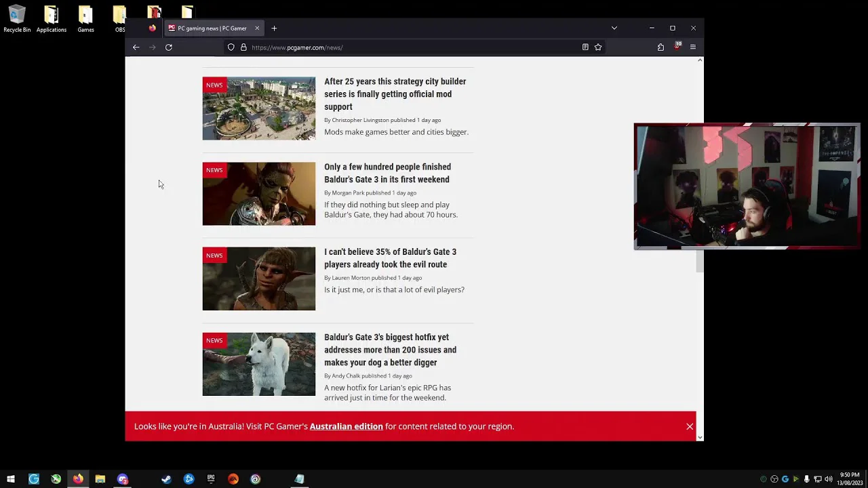
Task: Reload the PC Gamer news page
Action: pyautogui.click(x=169, y=47)
